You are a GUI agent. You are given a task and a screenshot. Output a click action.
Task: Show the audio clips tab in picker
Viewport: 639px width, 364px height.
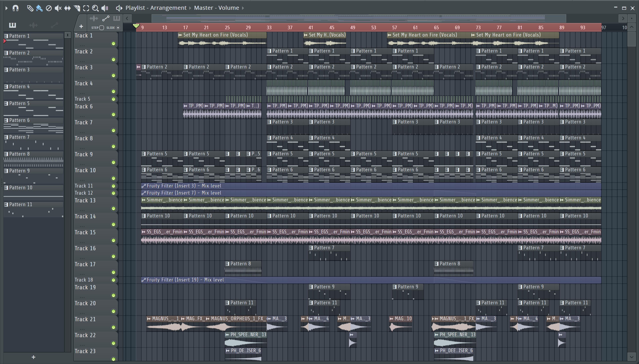tap(33, 25)
